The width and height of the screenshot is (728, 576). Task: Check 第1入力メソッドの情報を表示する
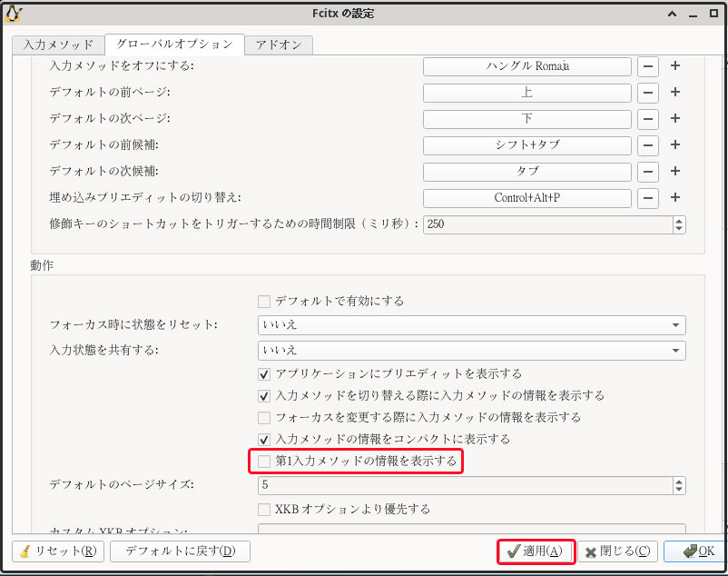[x=264, y=462]
